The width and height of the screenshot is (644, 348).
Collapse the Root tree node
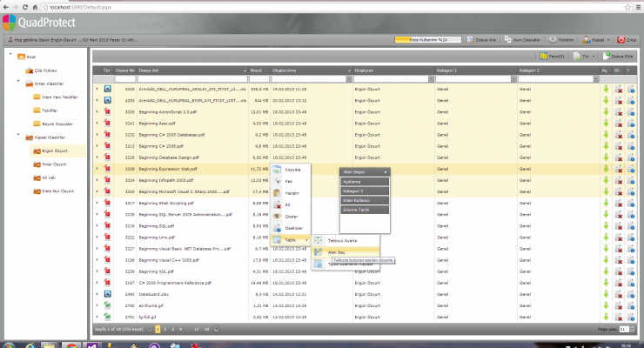coord(10,54)
